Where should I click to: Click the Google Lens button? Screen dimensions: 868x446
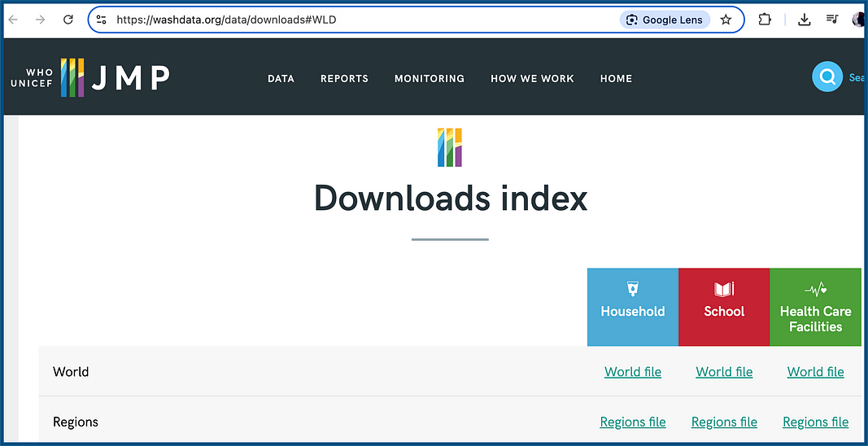665,20
